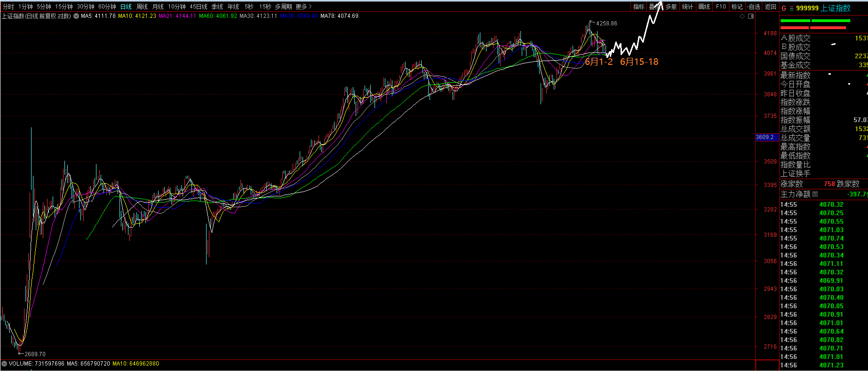
Task: Click the MA30: 4123.11 label
Action: point(258,16)
